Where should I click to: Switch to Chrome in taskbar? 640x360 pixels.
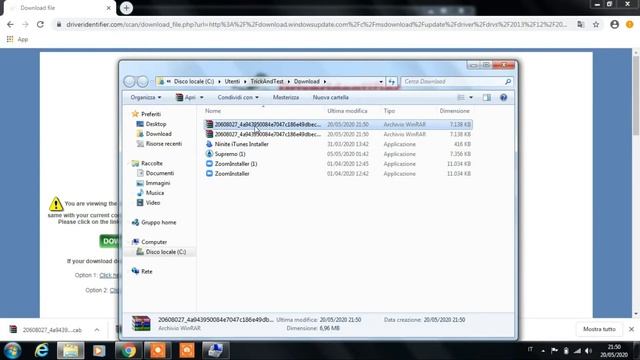(129, 351)
